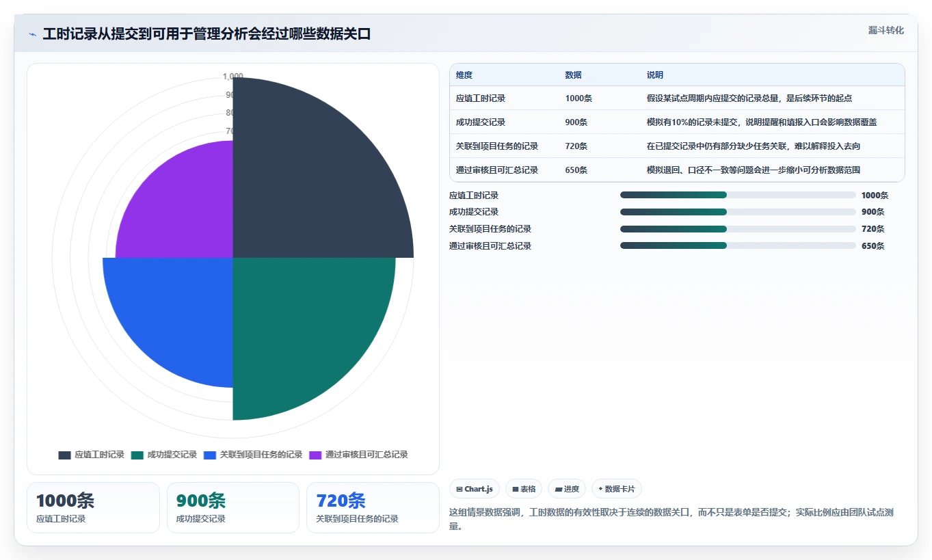Open the 720条 关联到项目任务的记录 stat card
932x560 pixels.
click(x=373, y=507)
